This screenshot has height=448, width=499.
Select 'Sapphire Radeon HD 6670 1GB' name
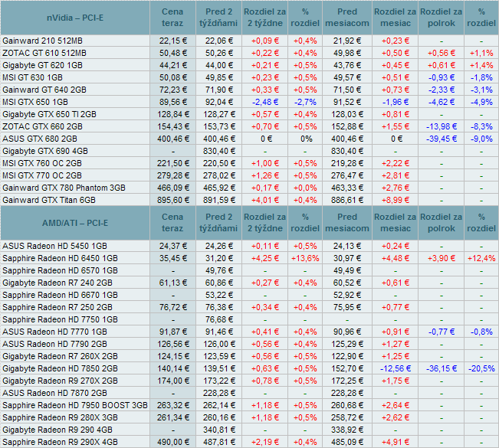pos(60,295)
